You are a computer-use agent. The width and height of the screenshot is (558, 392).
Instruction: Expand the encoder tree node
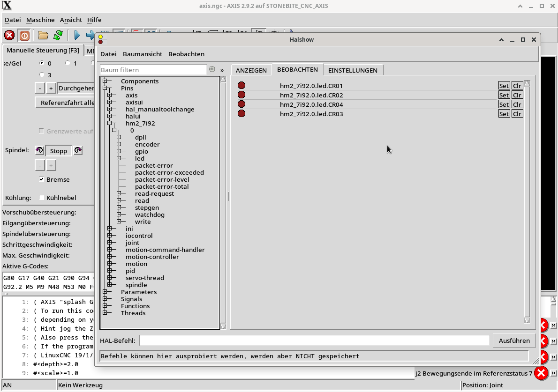point(119,144)
